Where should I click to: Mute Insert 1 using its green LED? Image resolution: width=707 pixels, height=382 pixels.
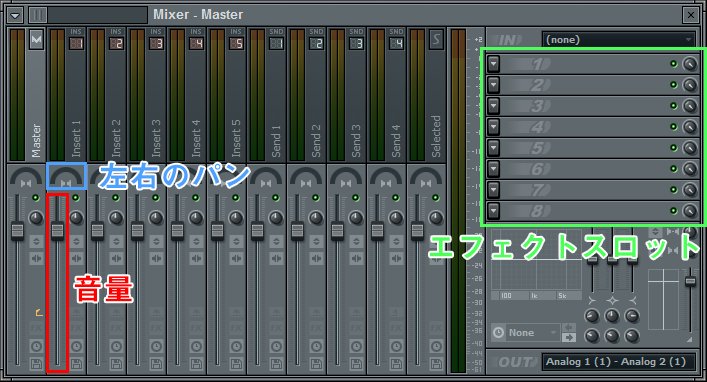click(x=76, y=198)
